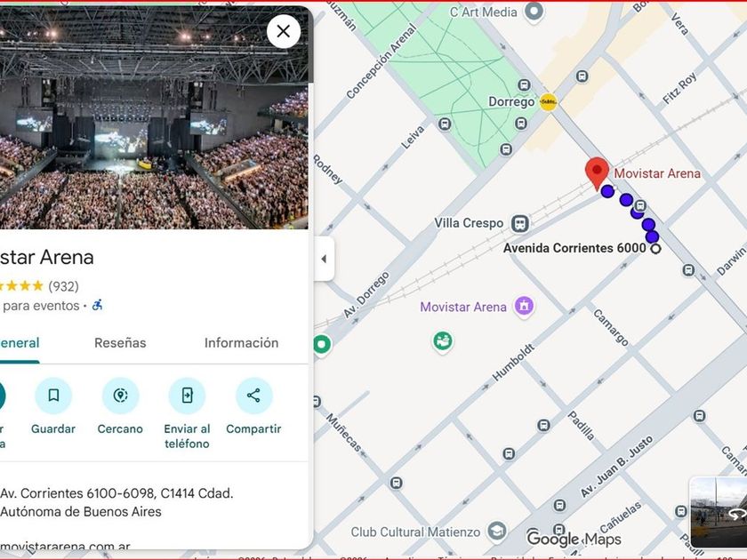Click the Avenida Corrientes 6000 stop label
The image size is (747, 560).
click(x=574, y=249)
